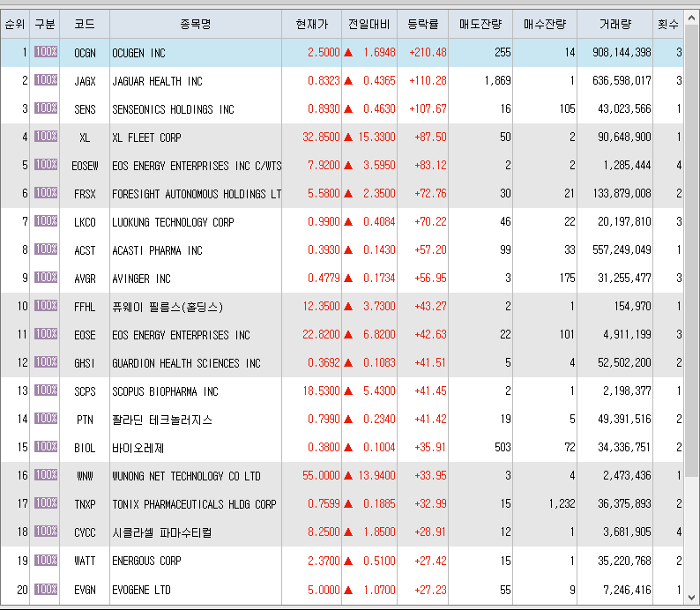Click the 거래량 column header

pos(614,24)
